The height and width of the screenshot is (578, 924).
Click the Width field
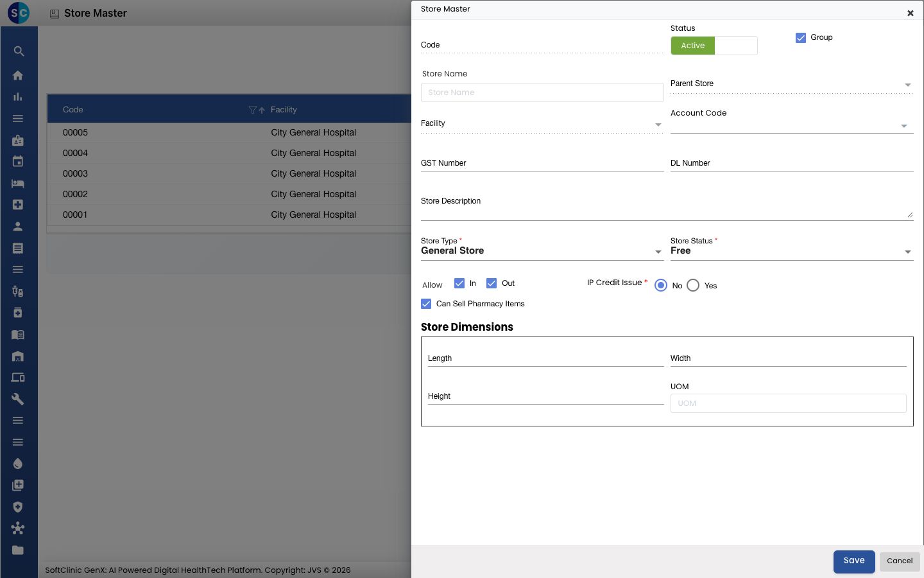pos(788,358)
